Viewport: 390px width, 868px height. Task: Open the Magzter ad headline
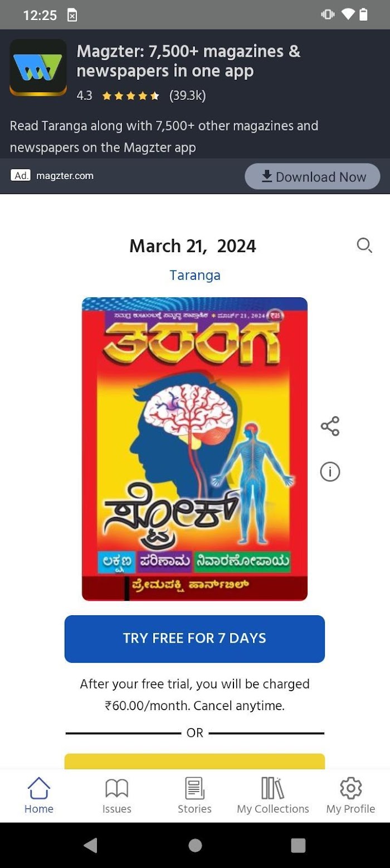[188, 61]
